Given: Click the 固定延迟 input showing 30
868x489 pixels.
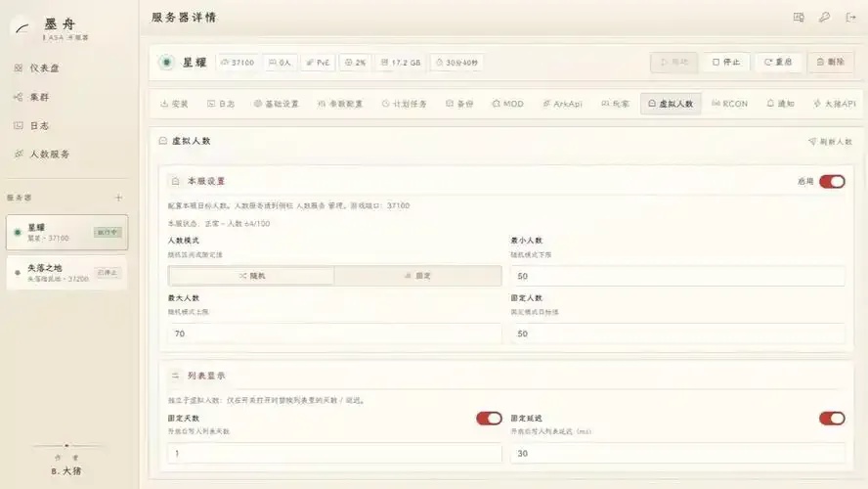Looking at the screenshot, I should 678,453.
